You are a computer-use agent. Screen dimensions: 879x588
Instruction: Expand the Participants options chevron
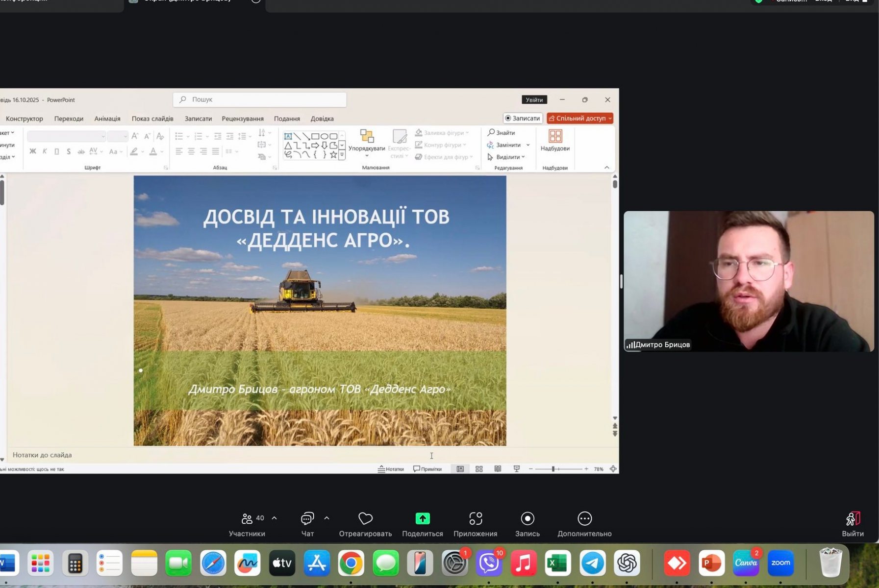[274, 518]
